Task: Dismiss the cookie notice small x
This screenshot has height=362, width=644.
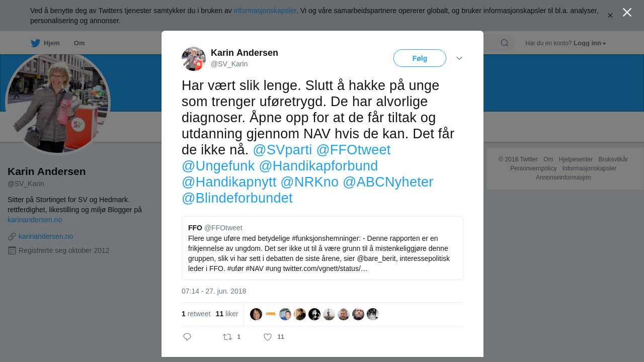Action: point(610,16)
